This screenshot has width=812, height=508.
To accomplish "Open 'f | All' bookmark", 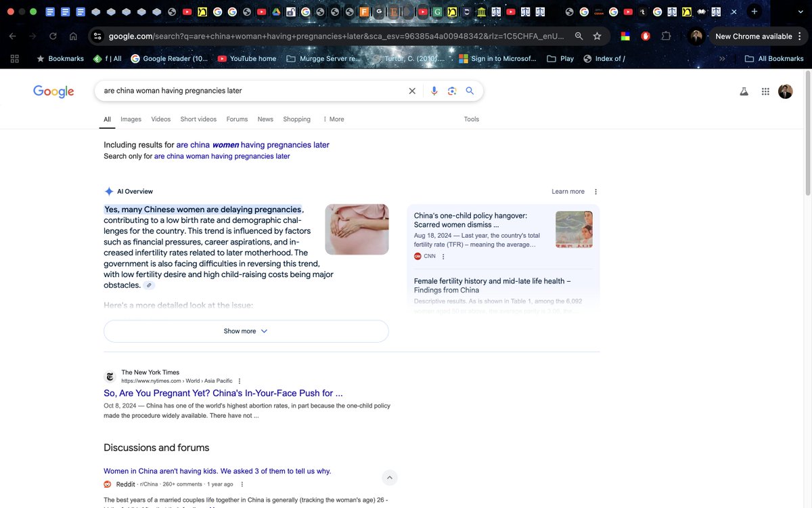I will 108,59.
